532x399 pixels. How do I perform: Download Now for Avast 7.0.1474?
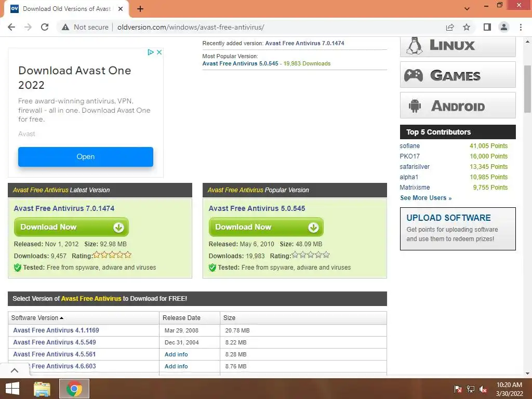(x=71, y=227)
